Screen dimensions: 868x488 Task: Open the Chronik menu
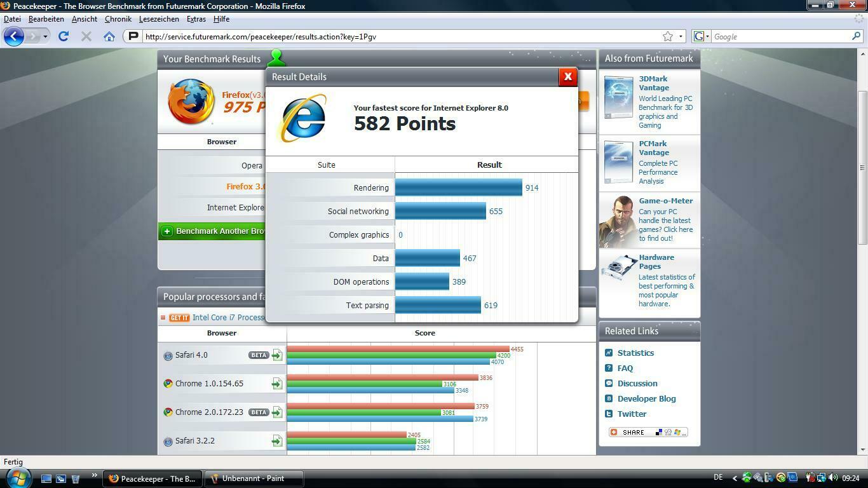coord(118,19)
